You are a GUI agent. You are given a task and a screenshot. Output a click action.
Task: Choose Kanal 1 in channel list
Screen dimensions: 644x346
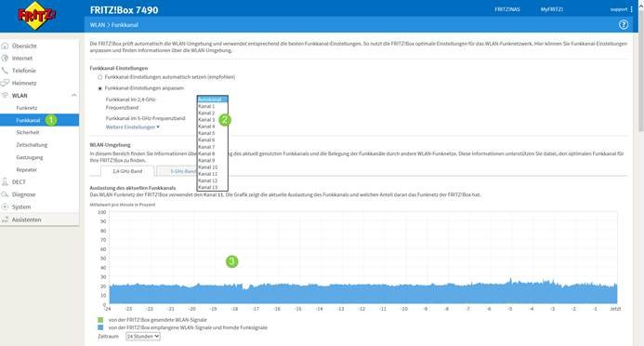tap(212, 106)
